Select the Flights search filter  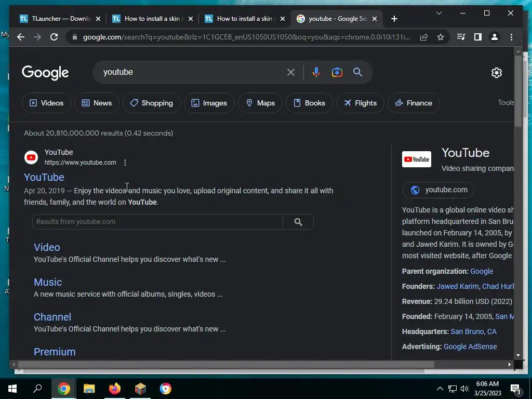360,103
